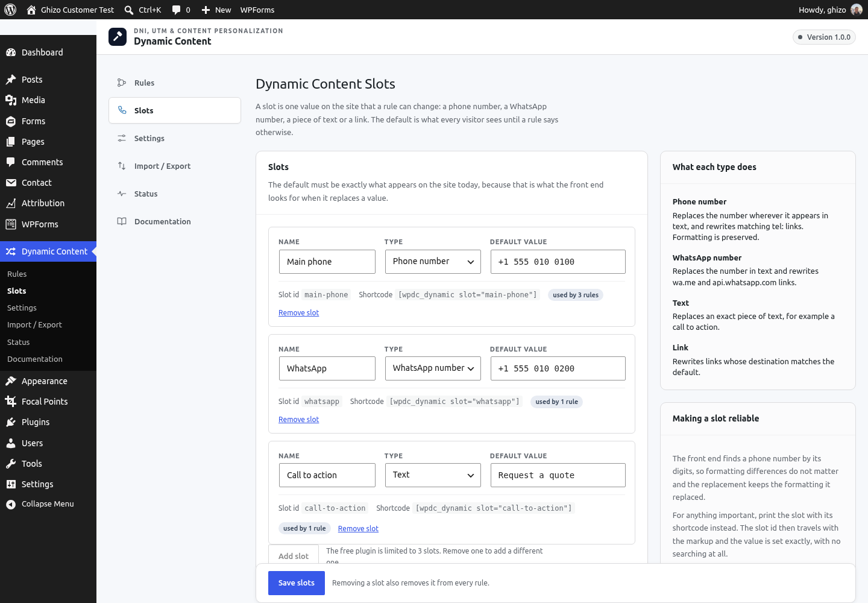Viewport: 868px width, 603px height.
Task: Open Import / Export submenu in sidebar
Action: [34, 324]
